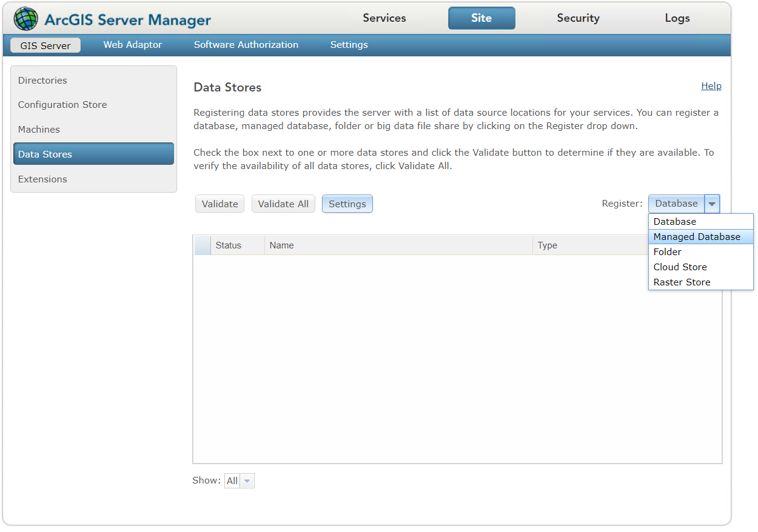Image resolution: width=758 pixels, height=532 pixels.
Task: Switch to the Services tab
Action: [384, 18]
